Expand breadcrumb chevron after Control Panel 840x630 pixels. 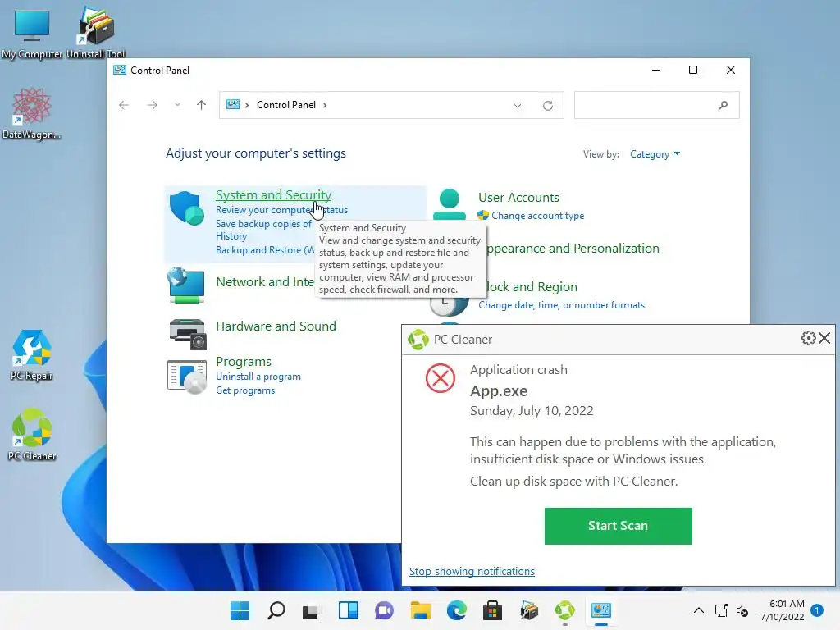[325, 105]
